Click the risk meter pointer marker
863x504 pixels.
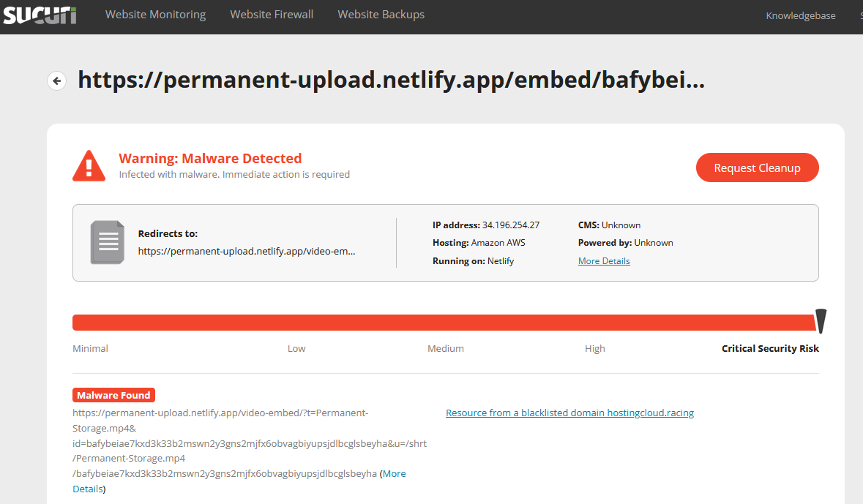click(x=821, y=321)
